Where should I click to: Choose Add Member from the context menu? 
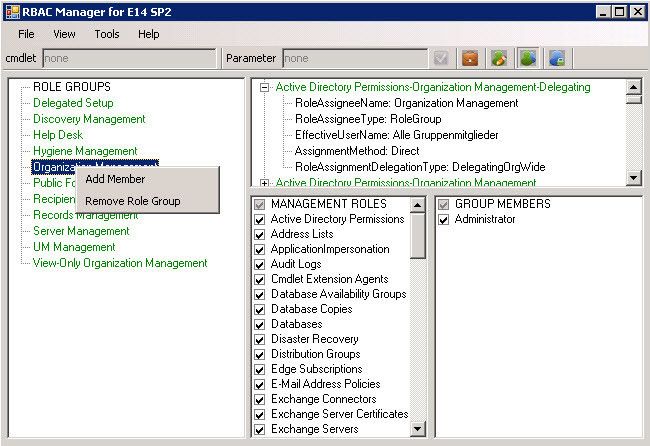[147, 179]
